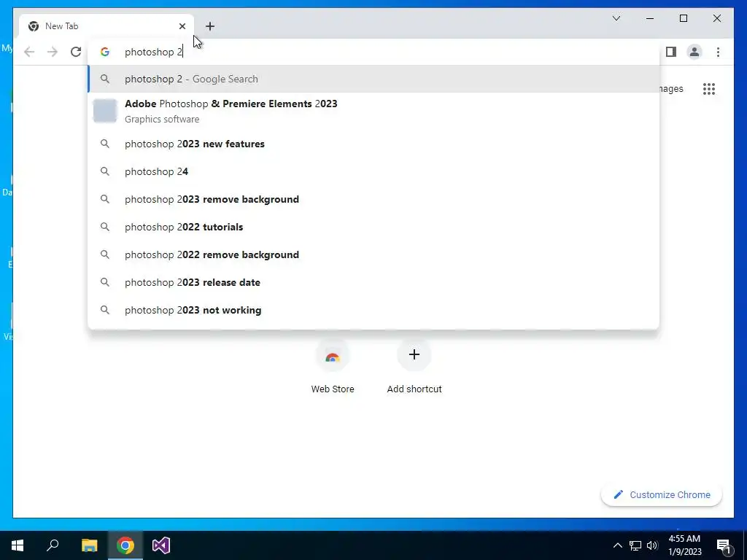Open Chrome's three-dot menu
747x560 pixels.
[x=718, y=52]
